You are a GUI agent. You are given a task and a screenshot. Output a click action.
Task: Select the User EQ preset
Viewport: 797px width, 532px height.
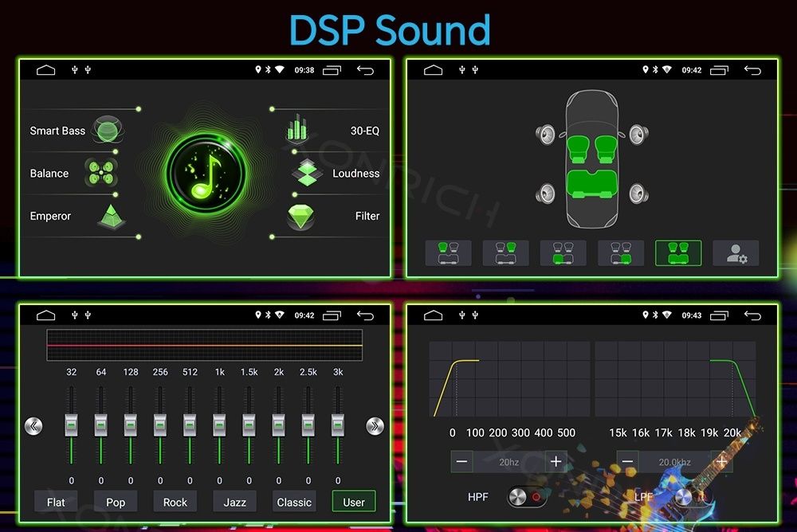[x=354, y=502]
